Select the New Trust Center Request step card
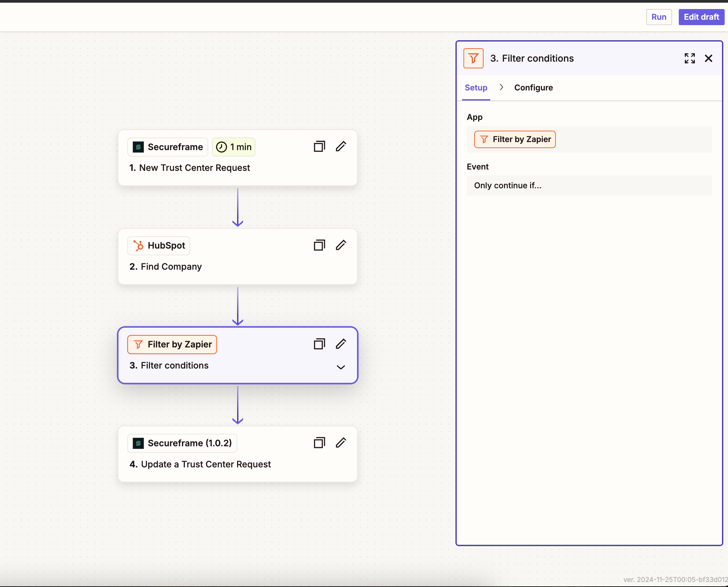 238,157
